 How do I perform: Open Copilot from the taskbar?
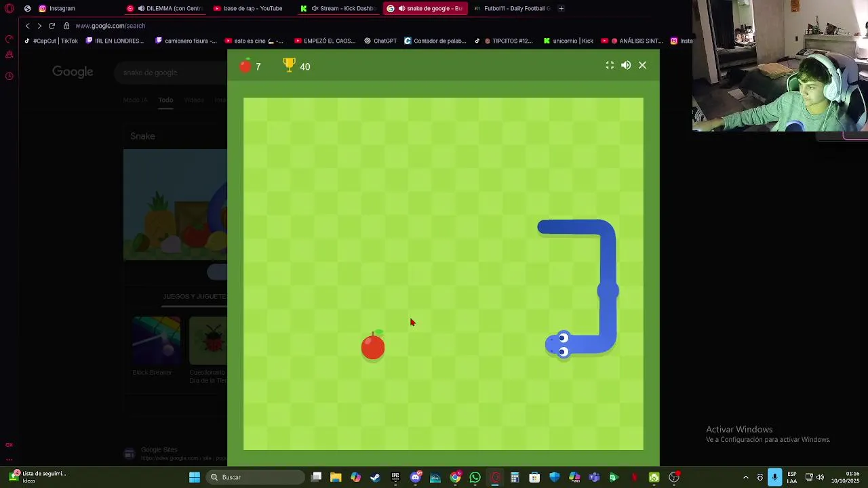point(355,477)
